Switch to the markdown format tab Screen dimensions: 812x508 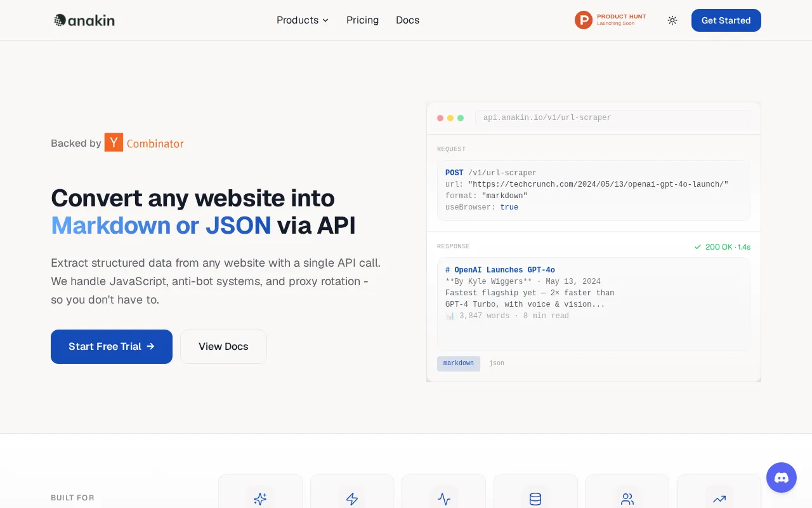(459, 363)
